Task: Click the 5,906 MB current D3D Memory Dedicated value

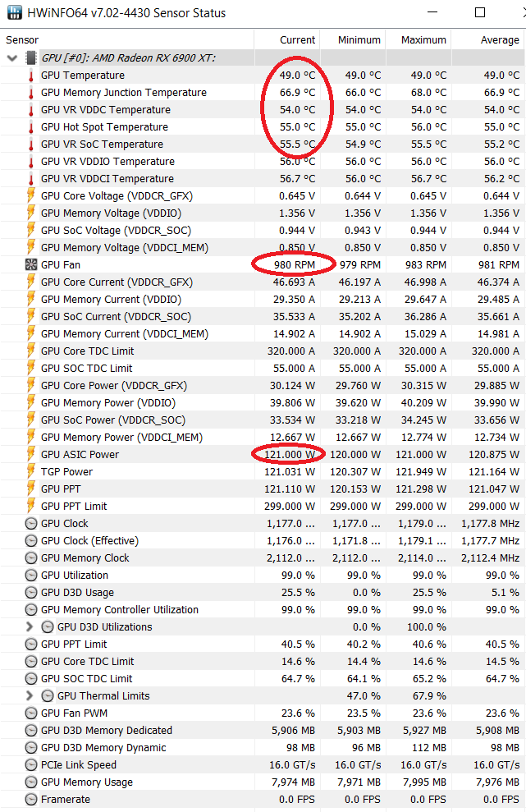Action: coord(294,730)
